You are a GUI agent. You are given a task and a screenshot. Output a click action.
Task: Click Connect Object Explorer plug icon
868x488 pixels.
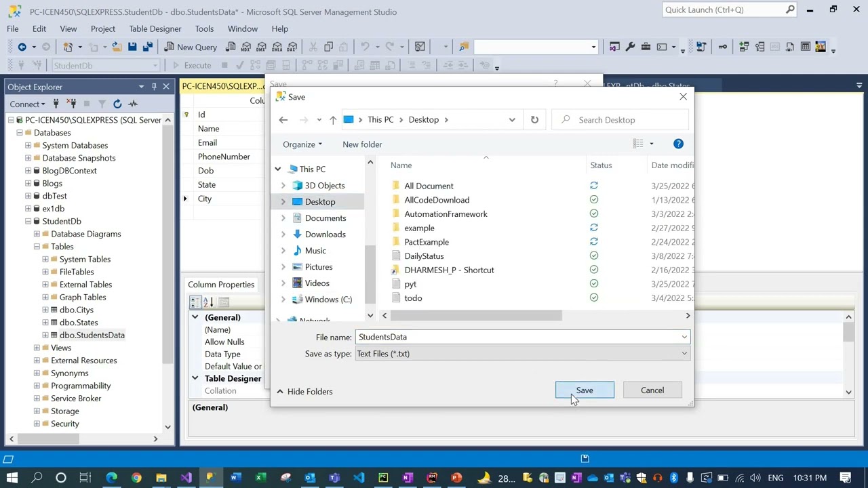[56, 104]
